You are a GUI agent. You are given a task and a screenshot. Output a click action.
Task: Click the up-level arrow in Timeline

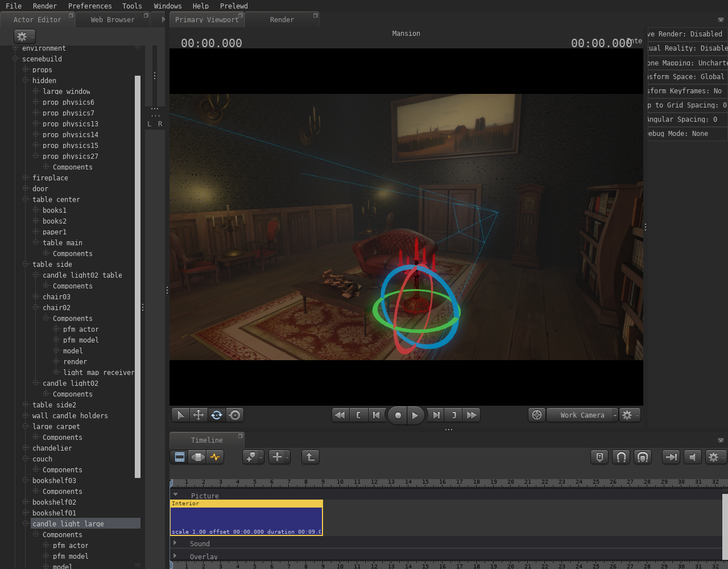coord(311,457)
